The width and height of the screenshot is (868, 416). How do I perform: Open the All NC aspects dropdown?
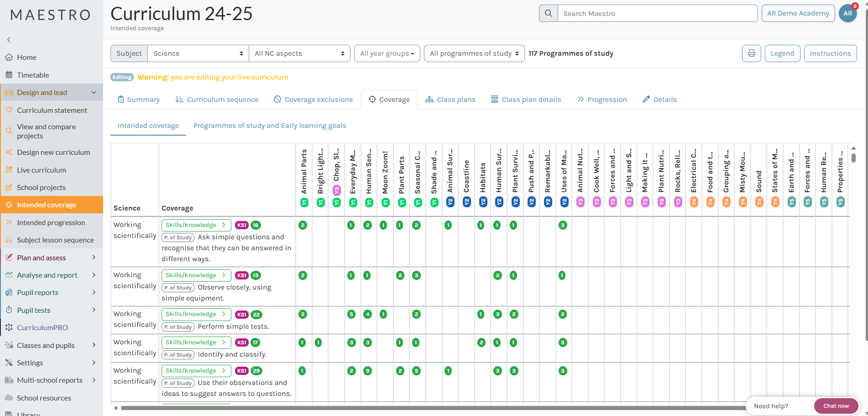click(x=299, y=53)
